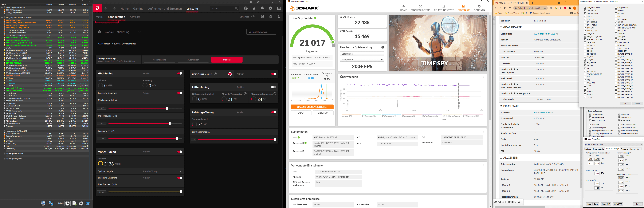This screenshot has width=644, height=208.
Task: Open Gaming tab in Radeon Software
Action: coord(138,9)
